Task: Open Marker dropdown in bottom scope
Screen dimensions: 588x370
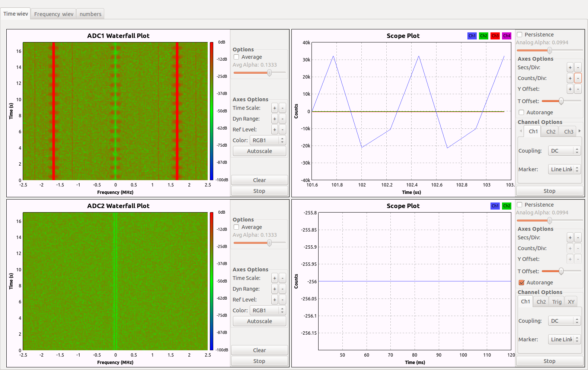Action: click(564, 340)
